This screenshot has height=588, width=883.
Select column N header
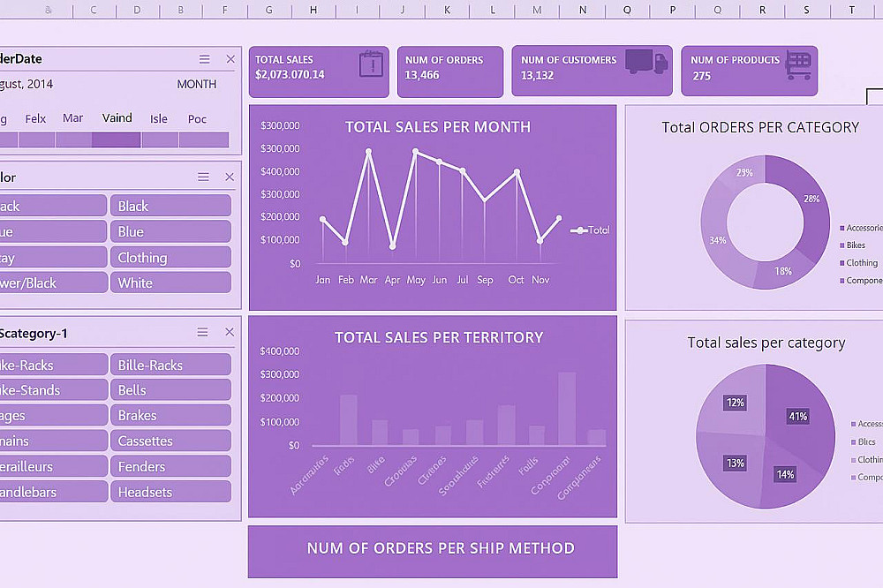pyautogui.click(x=582, y=10)
